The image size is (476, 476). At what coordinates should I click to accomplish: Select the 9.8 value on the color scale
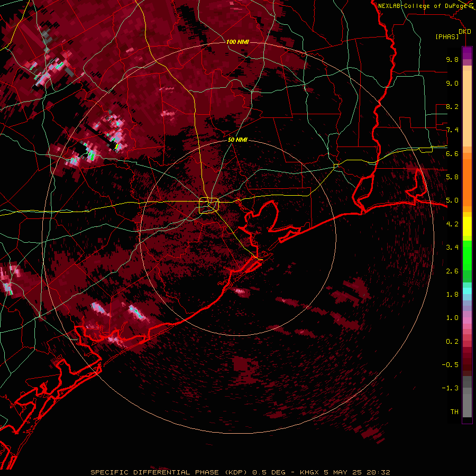click(452, 59)
